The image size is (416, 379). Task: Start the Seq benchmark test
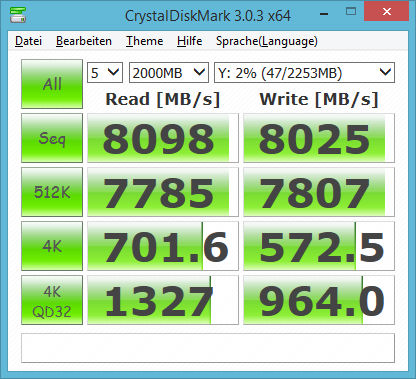[x=52, y=138]
